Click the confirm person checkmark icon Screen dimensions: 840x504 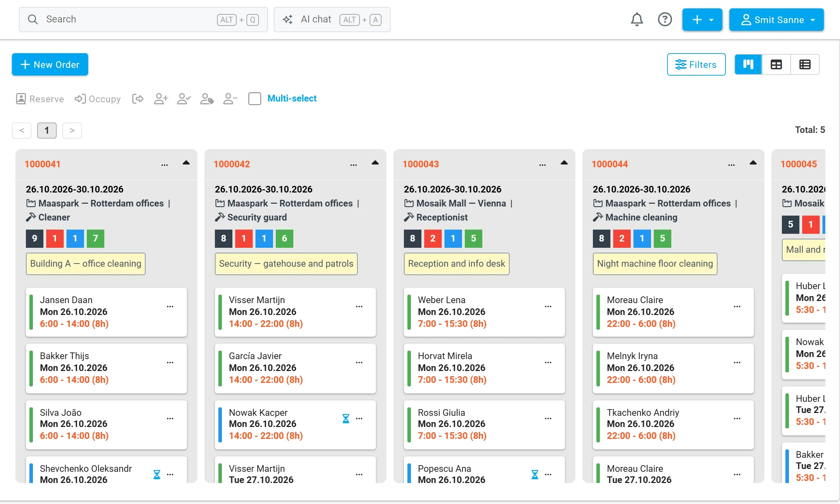point(184,99)
